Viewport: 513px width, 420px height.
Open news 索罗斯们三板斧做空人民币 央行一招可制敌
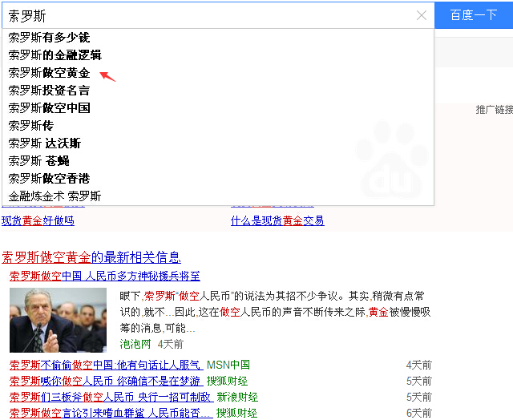pyautogui.click(x=111, y=397)
